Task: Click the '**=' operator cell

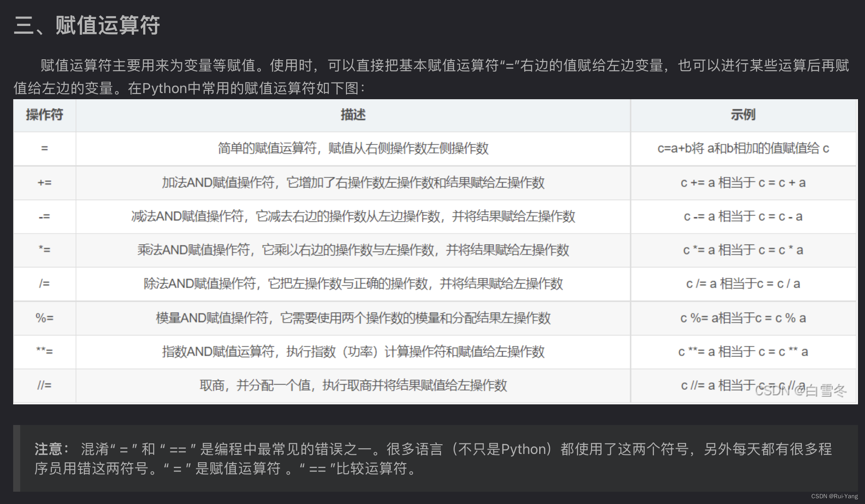Action: tap(44, 351)
